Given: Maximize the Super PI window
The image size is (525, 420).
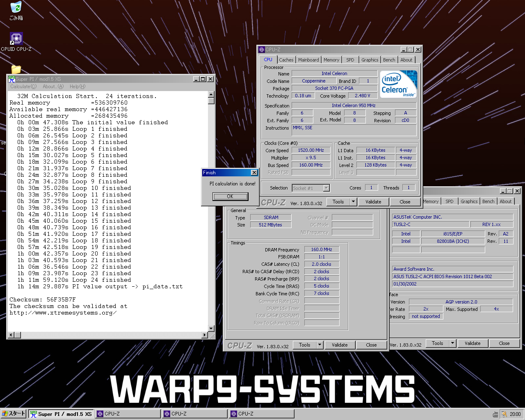Looking at the screenshot, I should pos(203,79).
